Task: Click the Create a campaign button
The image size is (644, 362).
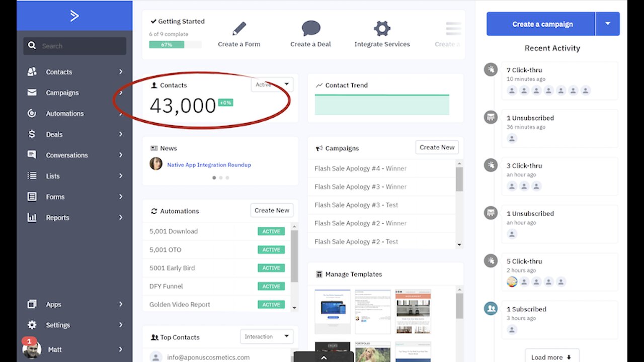Action: [x=541, y=24]
